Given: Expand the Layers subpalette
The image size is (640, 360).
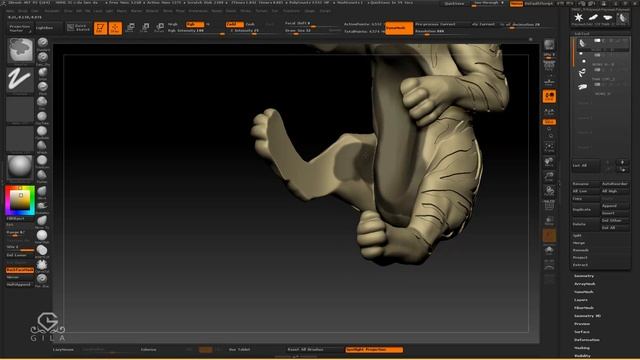Looking at the screenshot, I should pyautogui.click(x=581, y=300).
